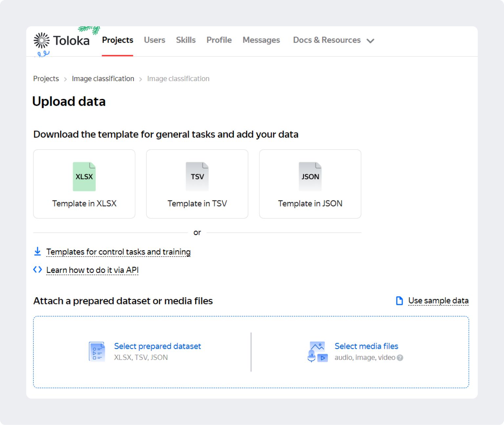Click the TSV file icon
504x425 pixels.
197,176
